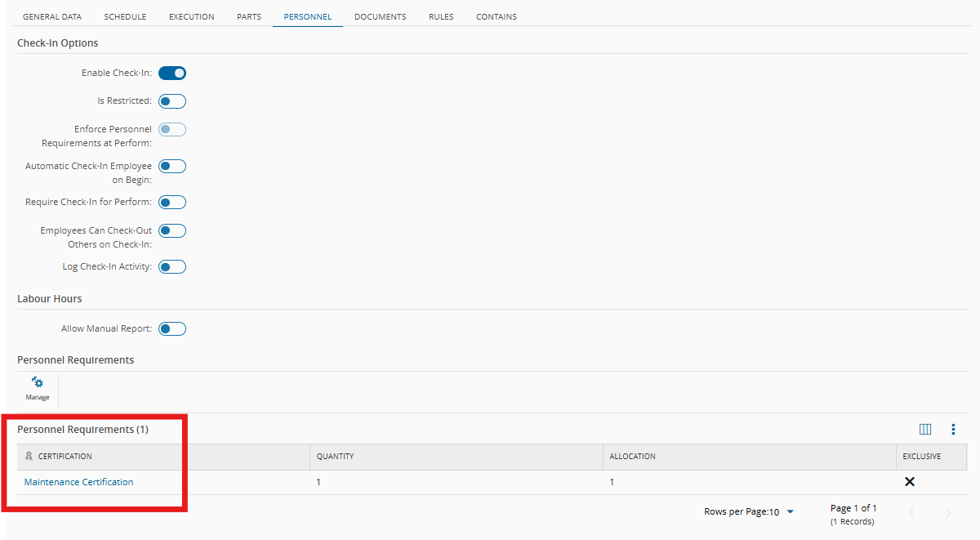Open the Manage personnel requirements tool

point(38,389)
